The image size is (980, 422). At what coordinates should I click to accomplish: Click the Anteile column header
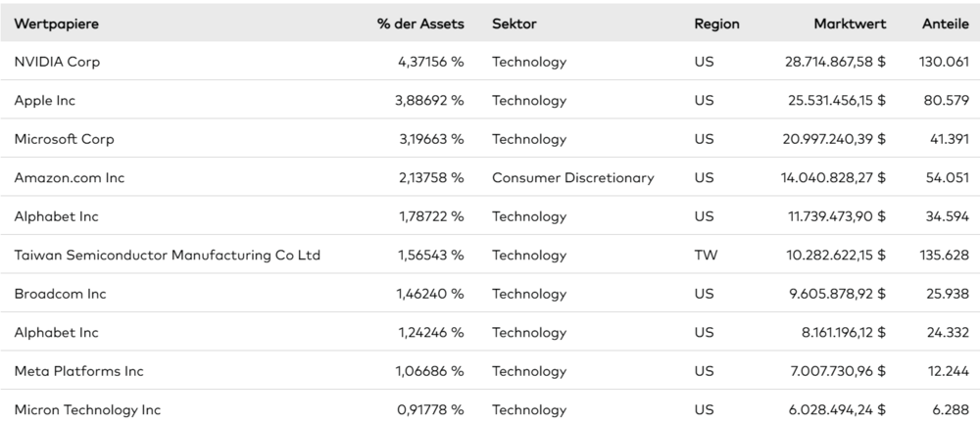945,24
